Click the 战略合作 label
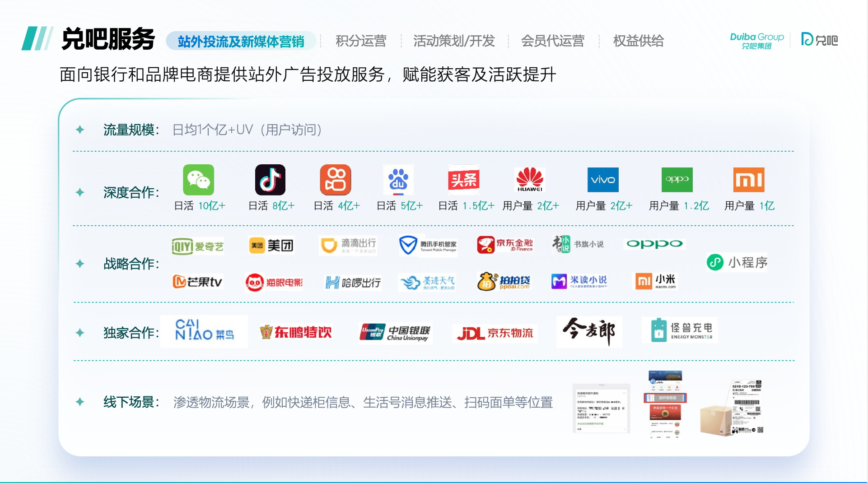Viewport: 868px width, 483px height. pos(131,264)
